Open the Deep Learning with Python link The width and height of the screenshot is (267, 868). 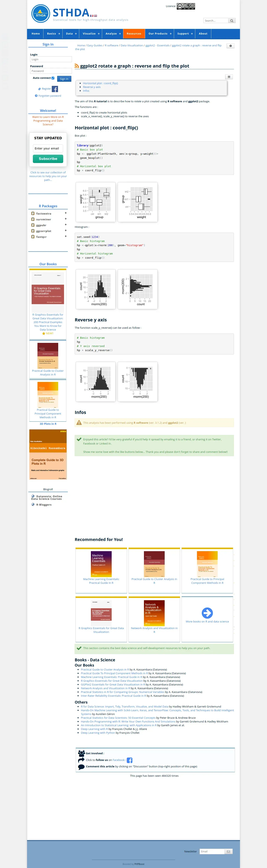(x=98, y=732)
